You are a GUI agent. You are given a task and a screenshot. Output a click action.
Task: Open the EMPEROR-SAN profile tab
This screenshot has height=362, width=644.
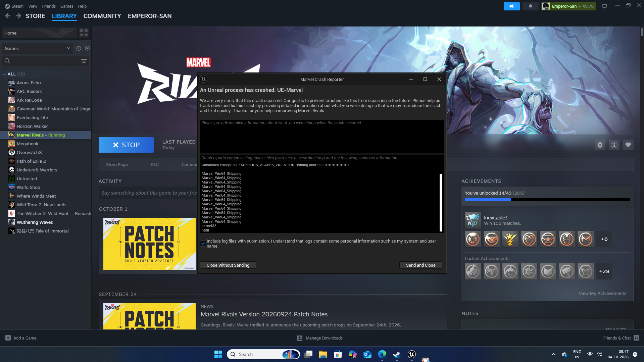point(150,16)
